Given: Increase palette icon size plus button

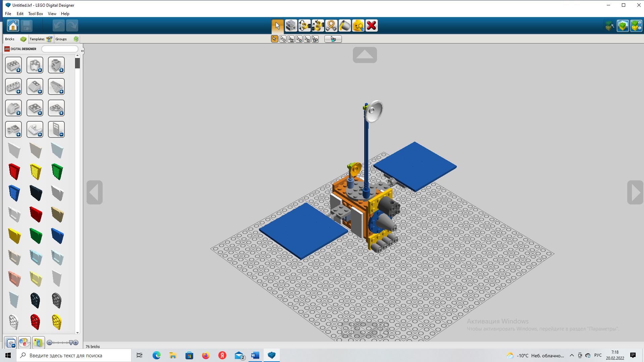Looking at the screenshot, I should (76, 343).
